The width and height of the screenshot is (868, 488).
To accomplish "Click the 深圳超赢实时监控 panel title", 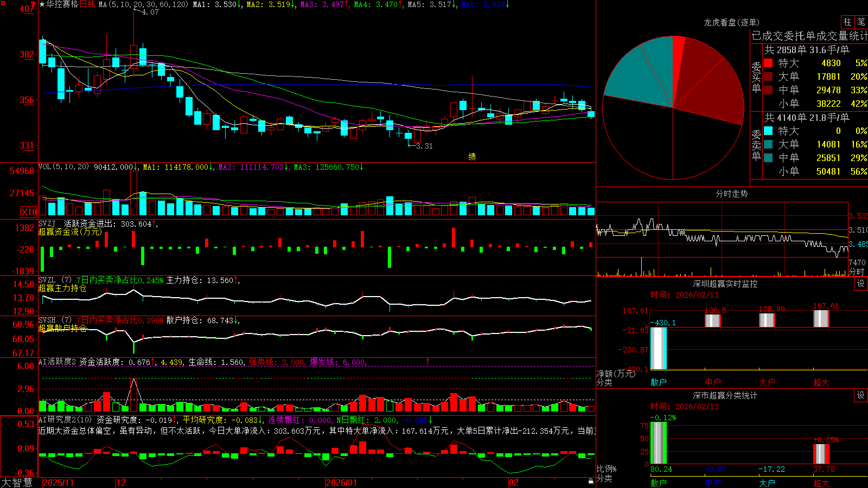I will pos(725,284).
